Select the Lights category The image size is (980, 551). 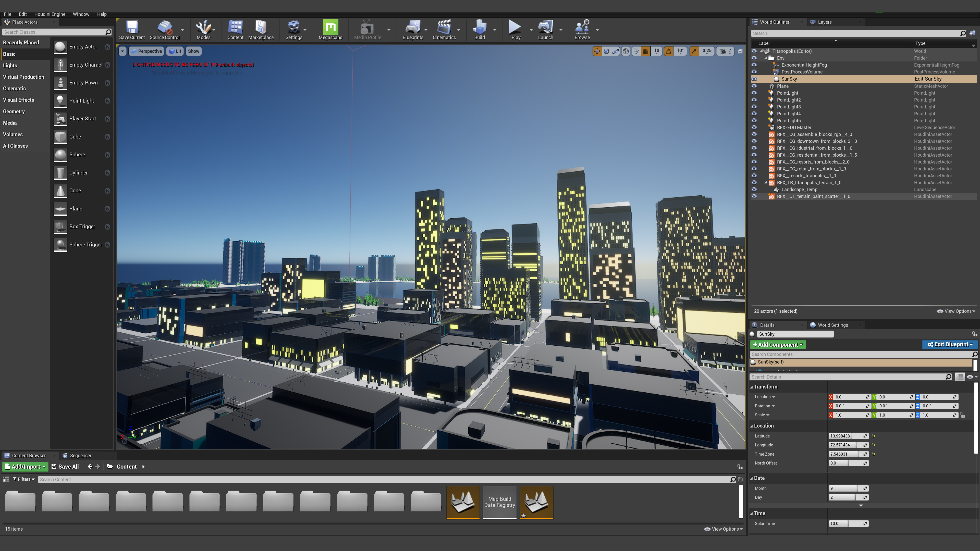tap(25, 65)
